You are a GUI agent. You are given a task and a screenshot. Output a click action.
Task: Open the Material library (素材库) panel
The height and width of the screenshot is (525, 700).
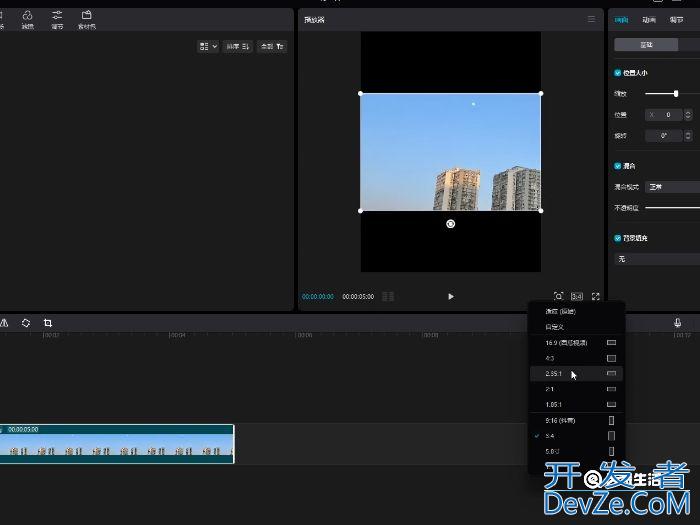(87, 20)
